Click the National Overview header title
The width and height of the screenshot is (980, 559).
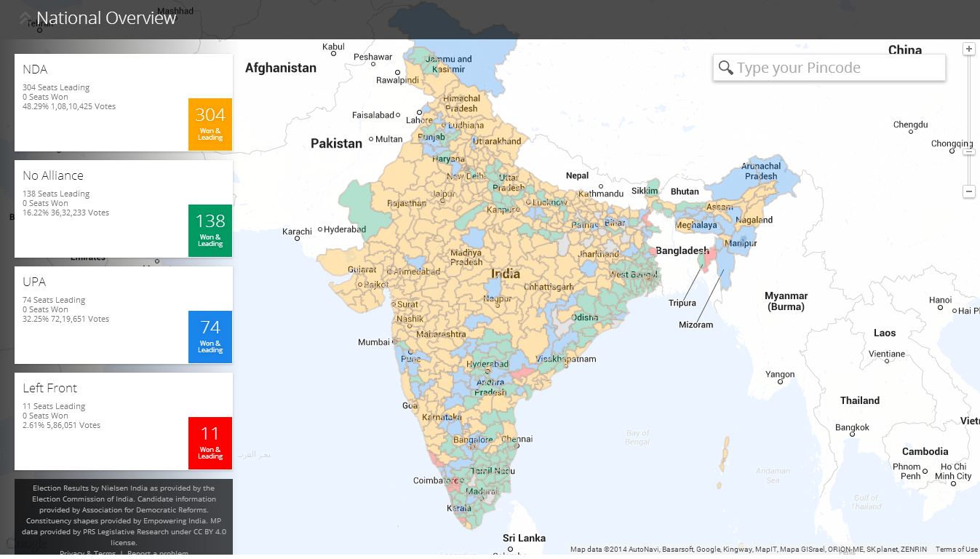(x=106, y=18)
